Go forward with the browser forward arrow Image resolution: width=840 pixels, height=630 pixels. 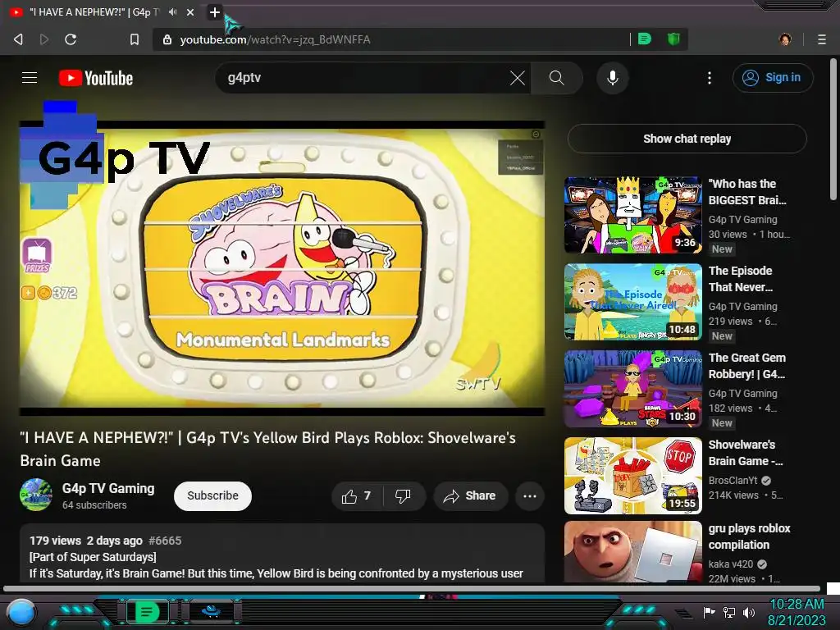[x=44, y=39]
